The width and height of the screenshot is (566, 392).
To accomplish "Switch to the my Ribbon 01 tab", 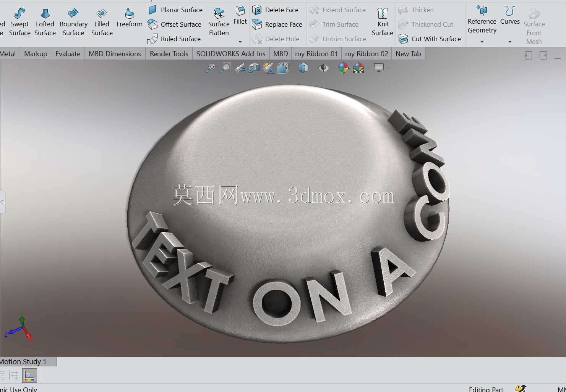I will point(316,54).
